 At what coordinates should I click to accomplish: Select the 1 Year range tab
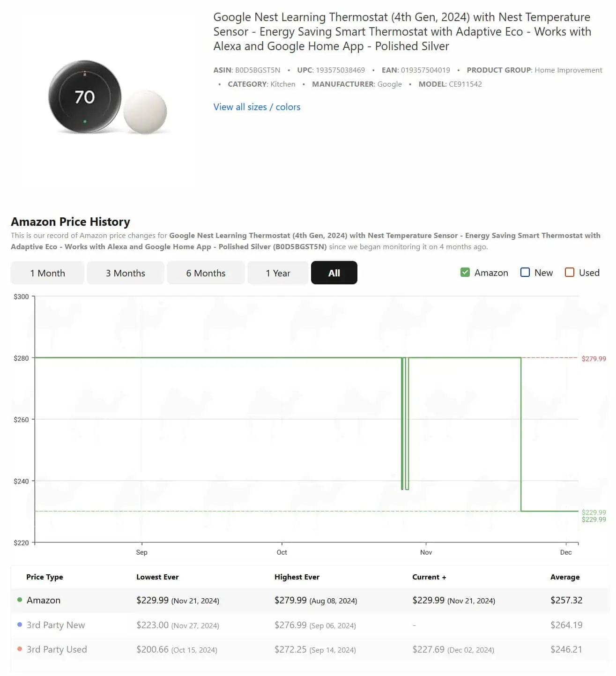tap(278, 273)
